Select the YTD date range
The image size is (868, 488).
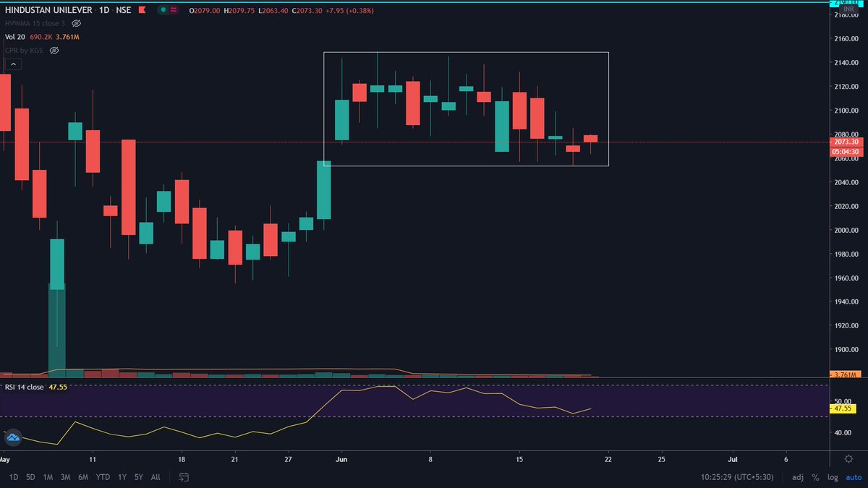(x=103, y=477)
